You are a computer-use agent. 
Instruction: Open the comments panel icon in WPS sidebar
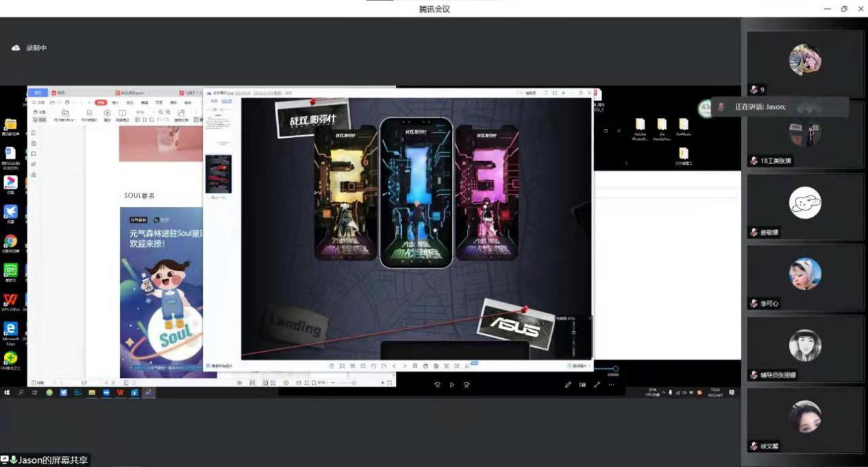(x=34, y=154)
